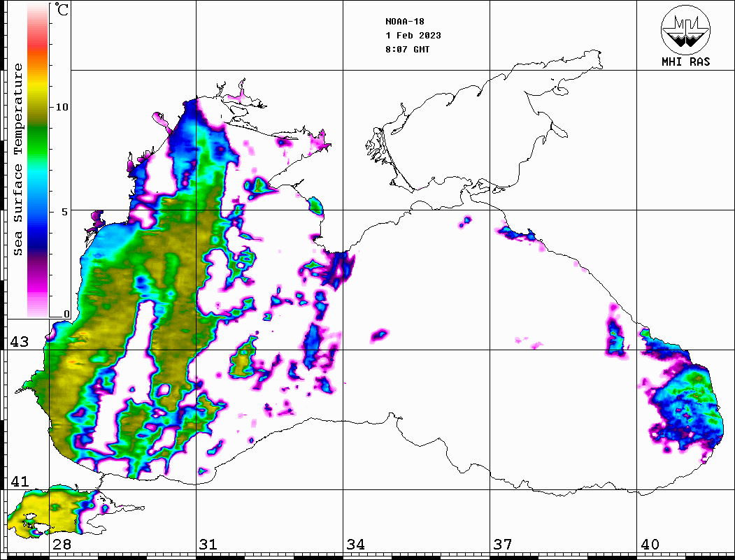The width and height of the screenshot is (735, 560).
Task: Click the "0" tick on temperature scale
Action: 66,314
